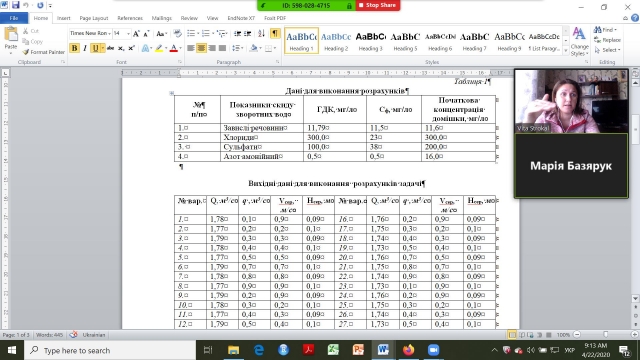Click the Save icon in quick access toolbar

pyautogui.click(x=16, y=5)
